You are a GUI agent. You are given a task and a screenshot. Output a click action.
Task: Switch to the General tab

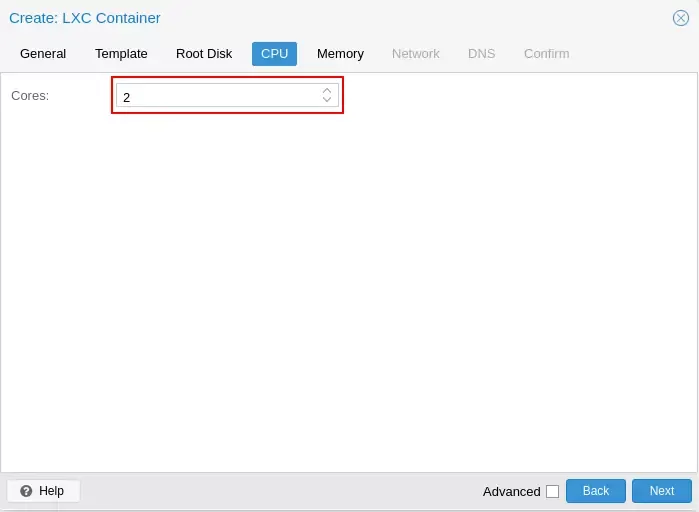coord(43,54)
